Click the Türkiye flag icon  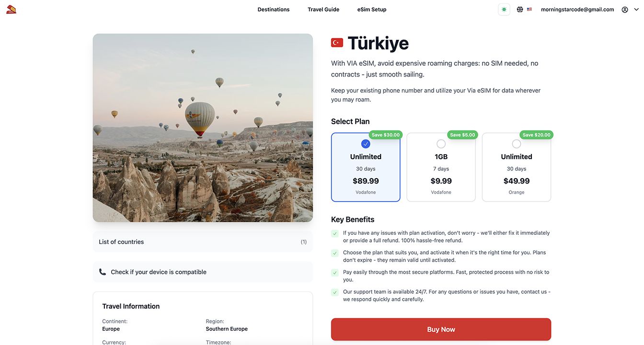click(337, 43)
